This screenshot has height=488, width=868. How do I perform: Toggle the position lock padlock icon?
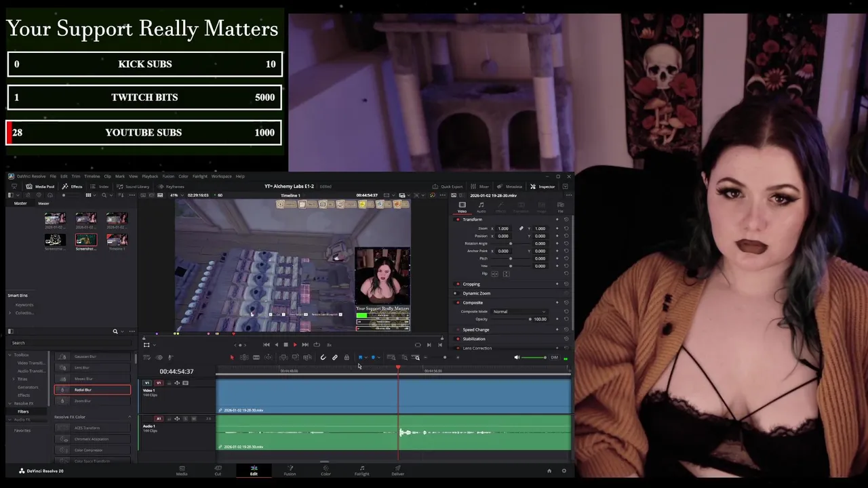pos(347,357)
